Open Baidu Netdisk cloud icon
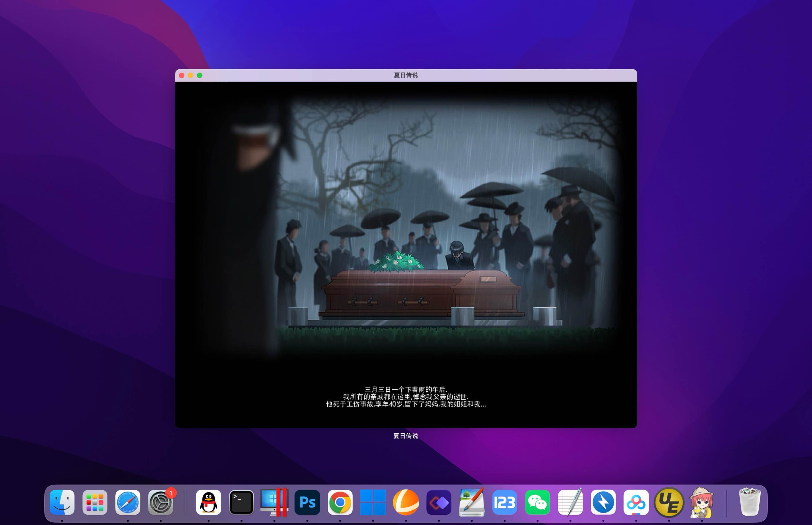This screenshot has width=812, height=525. point(636,502)
